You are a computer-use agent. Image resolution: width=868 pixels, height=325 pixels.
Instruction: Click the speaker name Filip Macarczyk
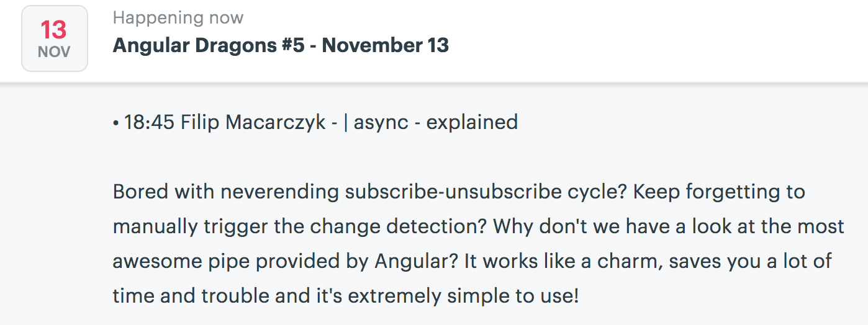pyautogui.click(x=253, y=123)
